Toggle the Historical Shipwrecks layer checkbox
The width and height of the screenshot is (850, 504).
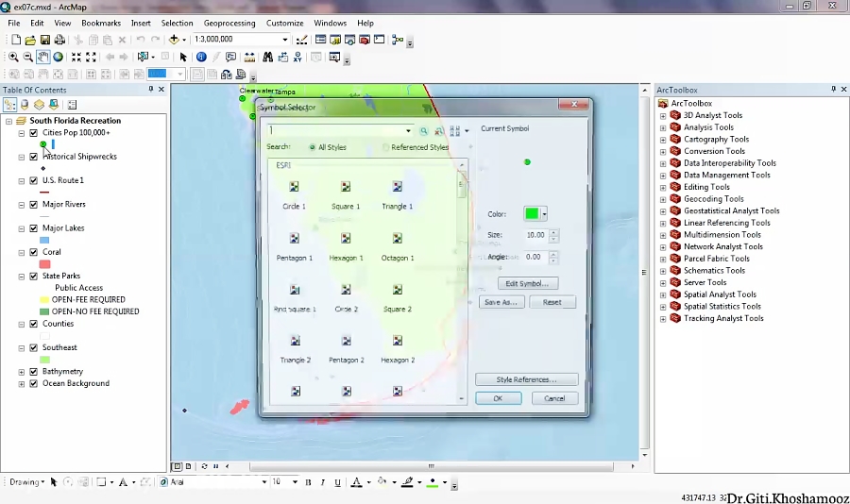pyautogui.click(x=34, y=157)
